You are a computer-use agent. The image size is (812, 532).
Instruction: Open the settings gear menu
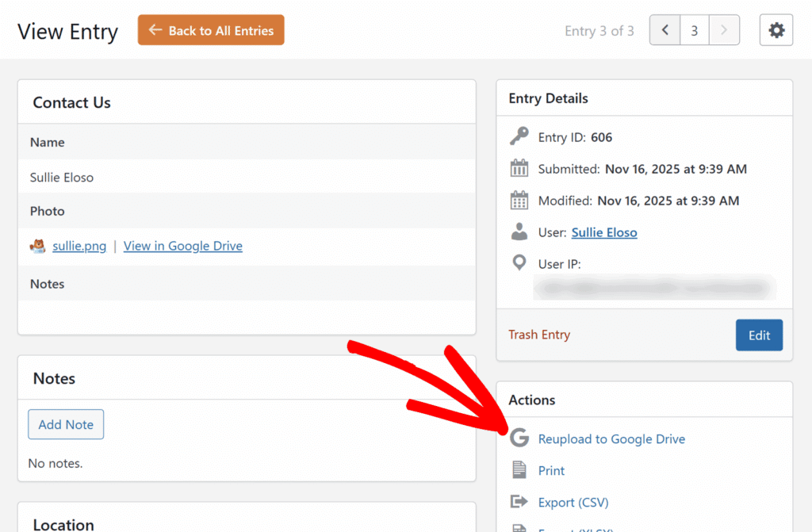pos(776,30)
